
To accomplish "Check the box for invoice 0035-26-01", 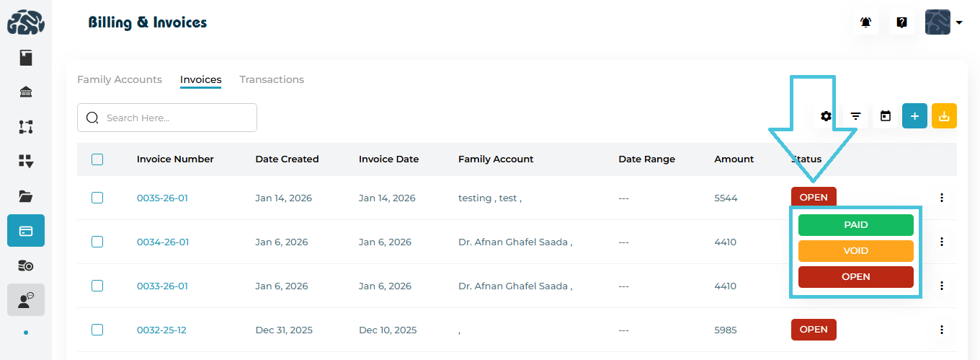I will 97,198.
